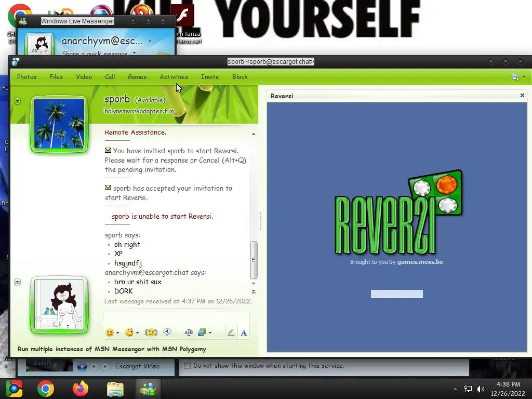532x399 pixels.
Task: Open File Explorer from the taskbar
Action: pyautogui.click(x=115, y=389)
